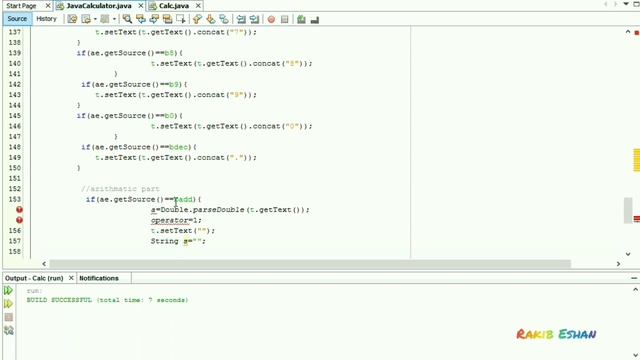Viewport: 640px width, 360px height.
Task: Click 'Double.parseDouble' on error line
Action: (x=202, y=210)
